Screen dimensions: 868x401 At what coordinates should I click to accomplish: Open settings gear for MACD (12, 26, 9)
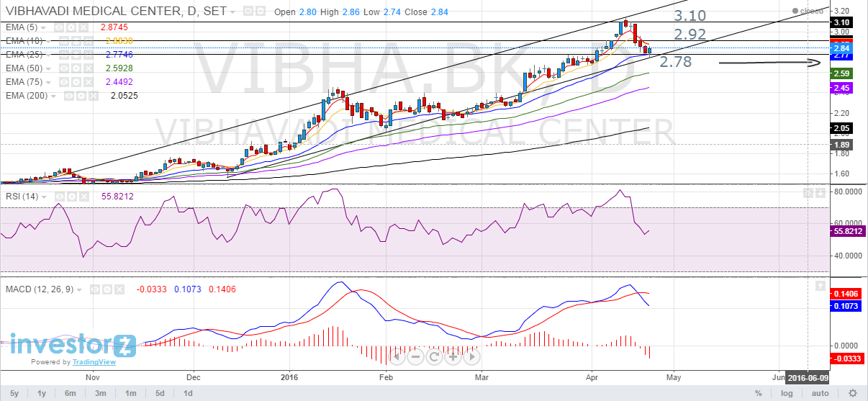pyautogui.click(x=107, y=289)
